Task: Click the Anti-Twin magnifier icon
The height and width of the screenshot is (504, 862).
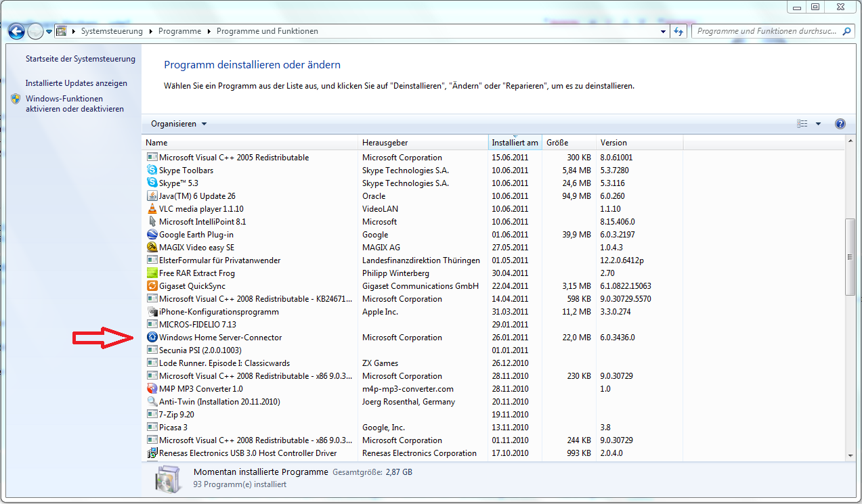Action: pyautogui.click(x=152, y=402)
